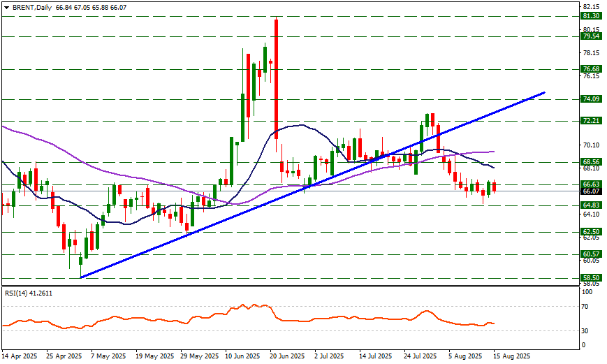Viewport: 607px width, 364px height.
Task: Click the 24 Jul 2025 date label
Action: tap(420, 356)
